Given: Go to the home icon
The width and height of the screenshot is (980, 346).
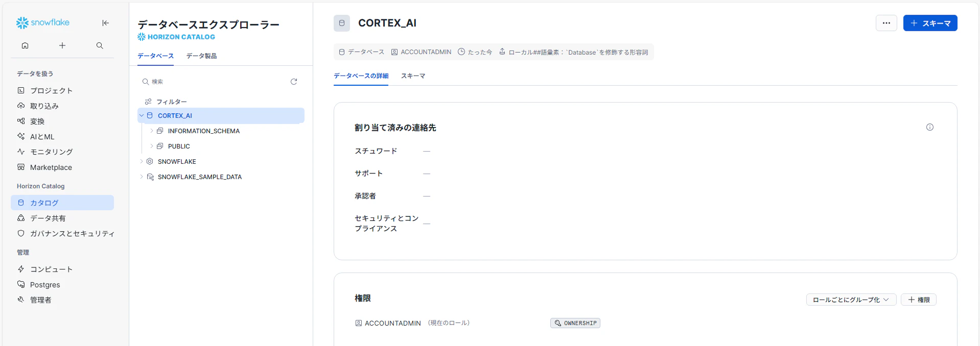Looking at the screenshot, I should (x=25, y=45).
